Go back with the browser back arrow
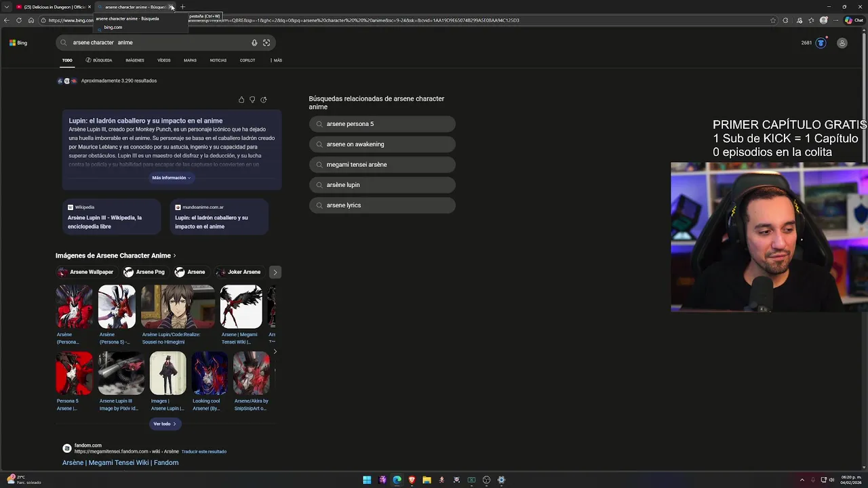Screen dimensions: 868x488 (x=6, y=20)
